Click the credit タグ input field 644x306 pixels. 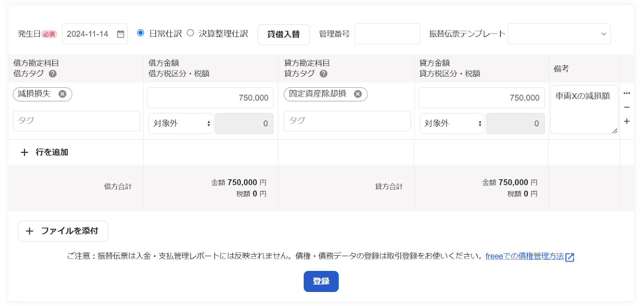347,121
